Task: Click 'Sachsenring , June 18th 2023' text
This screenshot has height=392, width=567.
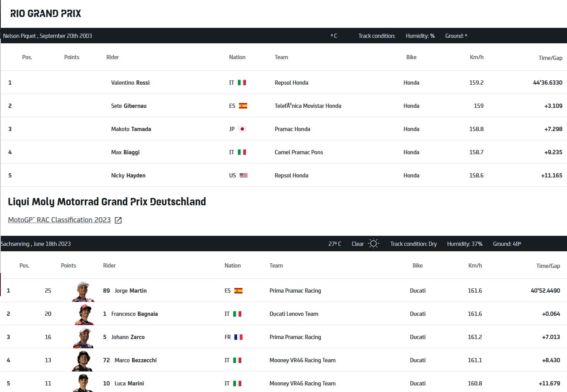Action: 36,244
